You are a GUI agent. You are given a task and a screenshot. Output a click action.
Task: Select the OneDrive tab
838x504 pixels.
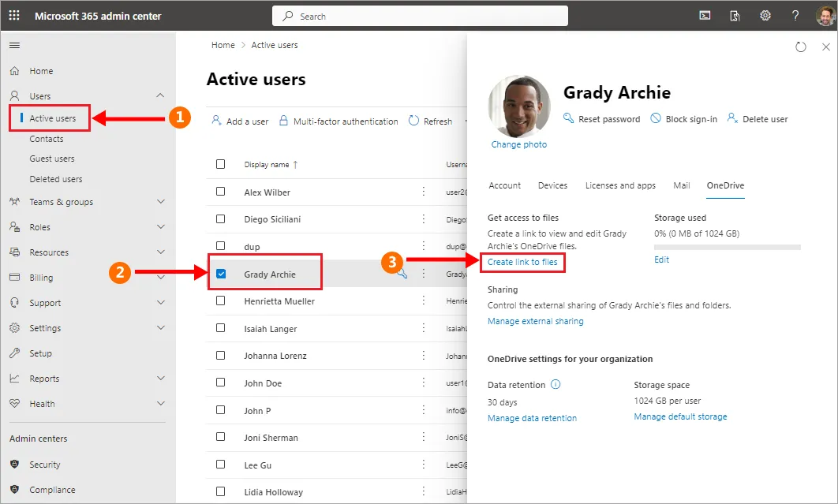(x=725, y=185)
